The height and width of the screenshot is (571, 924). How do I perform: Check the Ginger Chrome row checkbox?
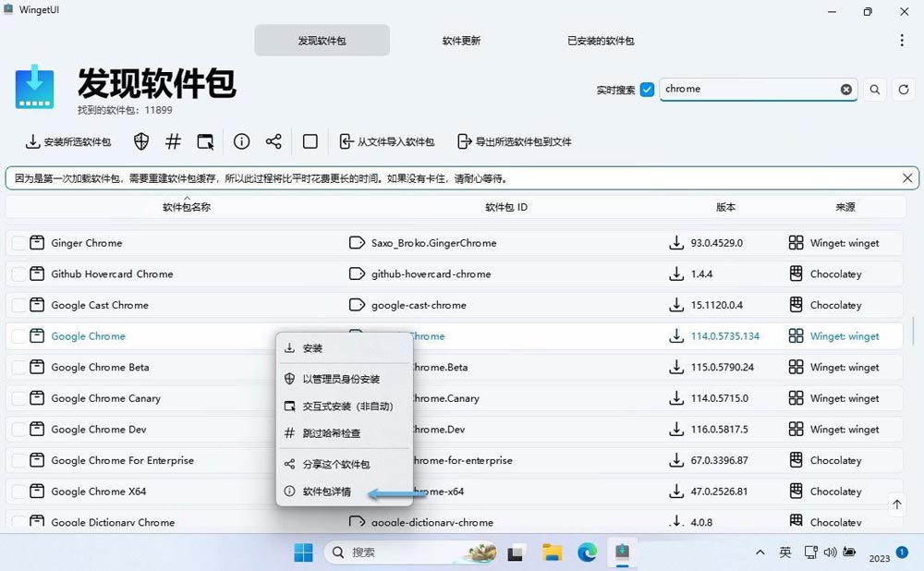click(18, 243)
